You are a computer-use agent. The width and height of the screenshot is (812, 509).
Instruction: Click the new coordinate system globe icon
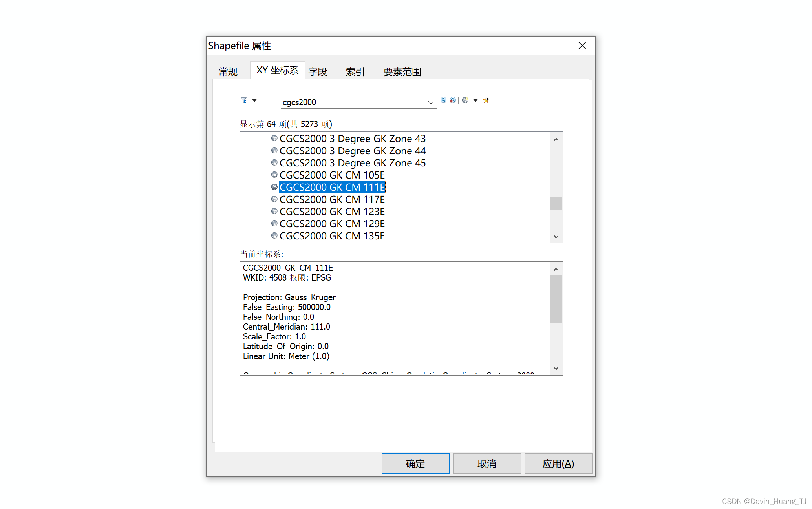465,100
